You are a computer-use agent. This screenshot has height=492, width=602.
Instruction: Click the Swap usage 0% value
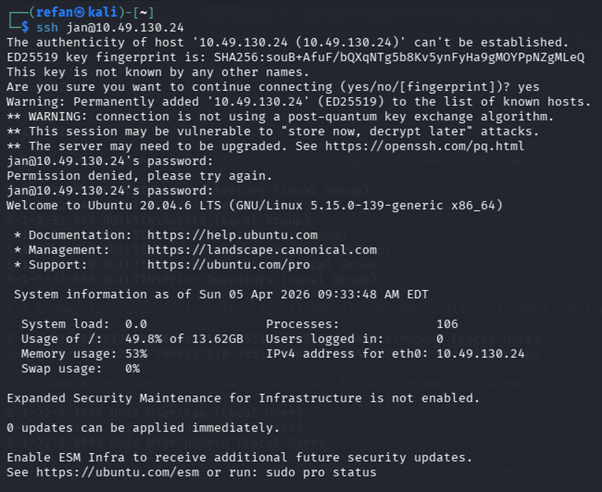132,369
